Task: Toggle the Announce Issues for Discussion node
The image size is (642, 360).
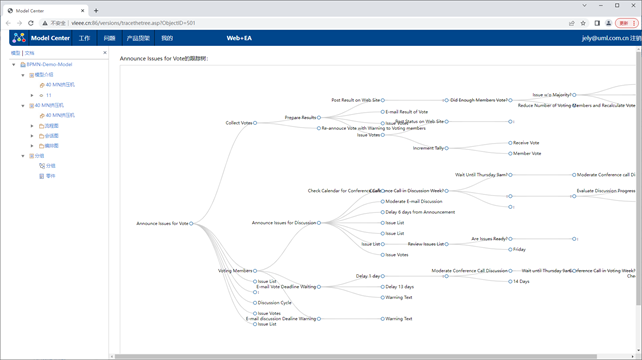Action: click(319, 223)
